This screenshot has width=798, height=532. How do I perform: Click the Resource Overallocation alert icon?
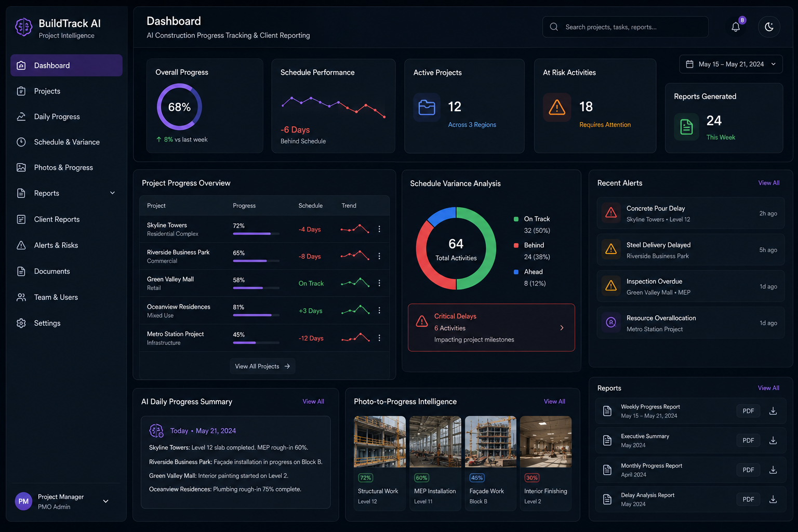click(611, 323)
